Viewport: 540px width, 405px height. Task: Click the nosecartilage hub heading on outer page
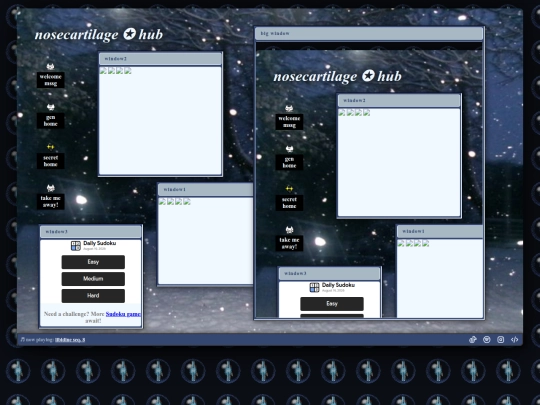point(99,34)
